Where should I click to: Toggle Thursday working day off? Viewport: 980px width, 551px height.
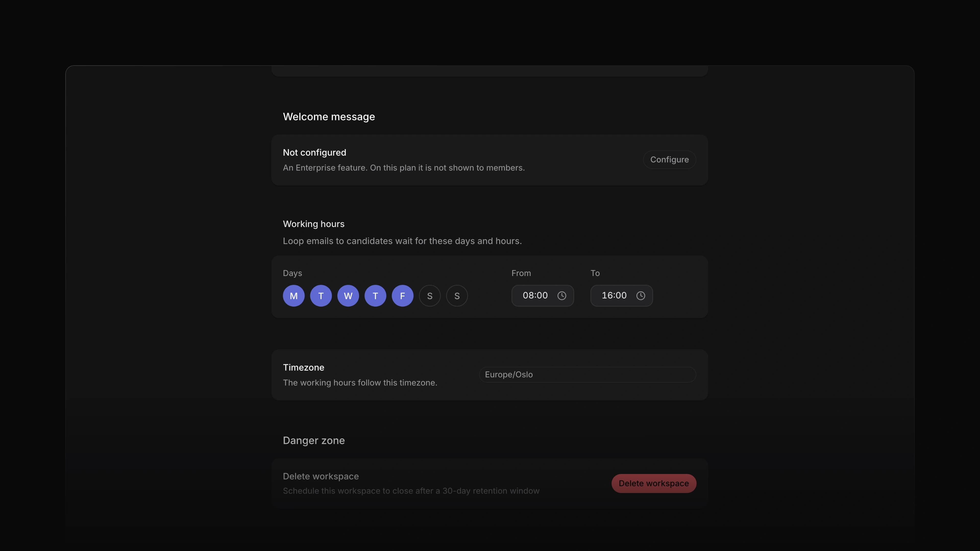pos(375,295)
